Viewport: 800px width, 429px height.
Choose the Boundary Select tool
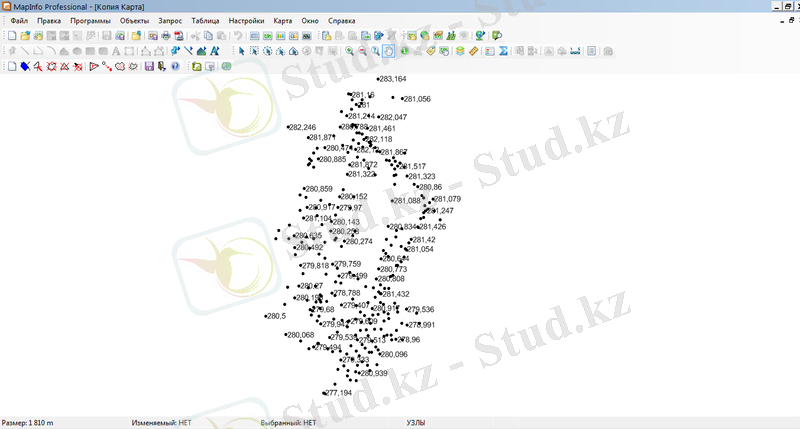pos(293,51)
